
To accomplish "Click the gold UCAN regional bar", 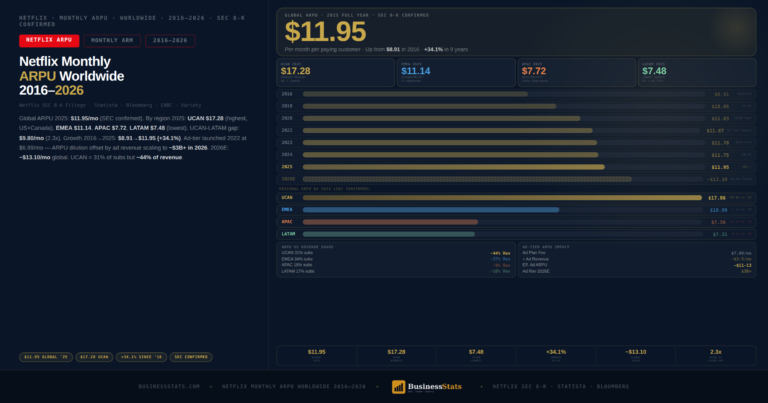I will pyautogui.click(x=502, y=198).
